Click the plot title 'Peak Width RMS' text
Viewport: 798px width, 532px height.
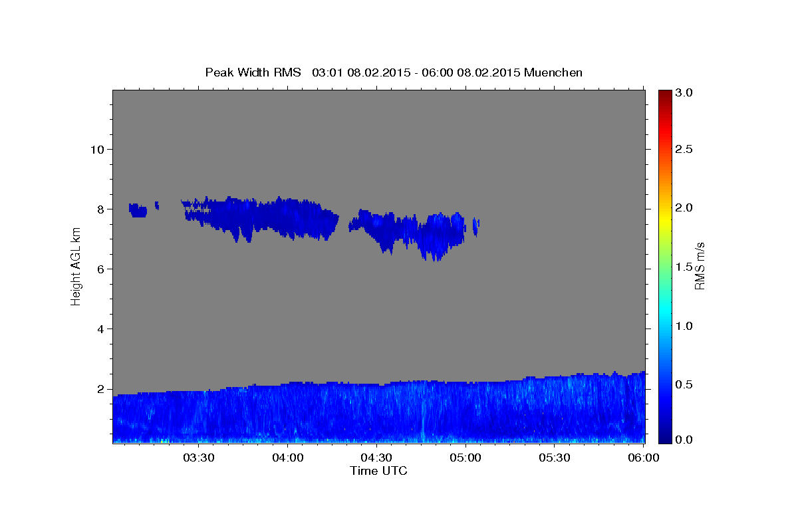pos(253,72)
